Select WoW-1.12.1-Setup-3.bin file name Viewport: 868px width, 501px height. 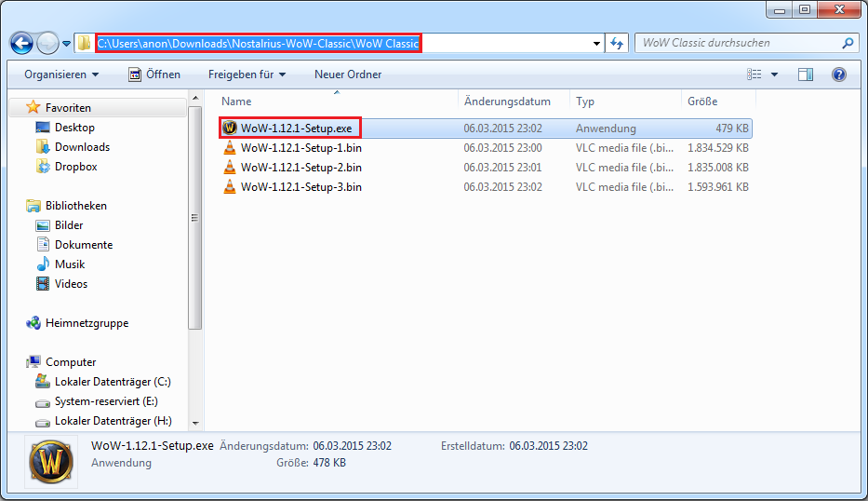[x=301, y=187]
